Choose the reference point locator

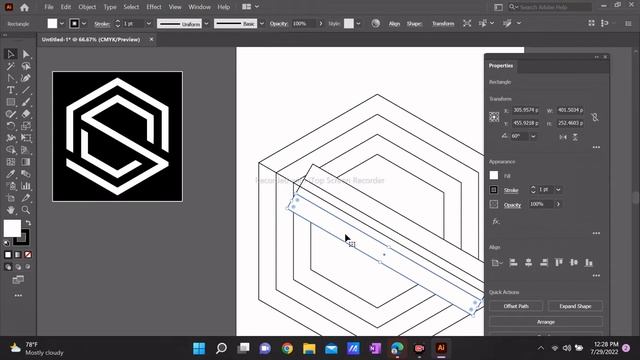tap(494, 117)
